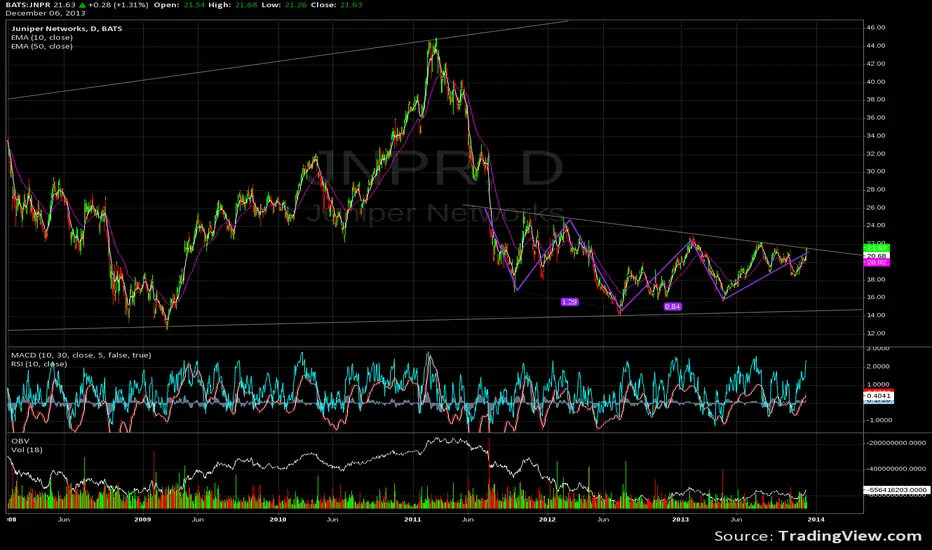
Task: Click -200000000.0000 on the OBV axis
Action: pos(896,443)
